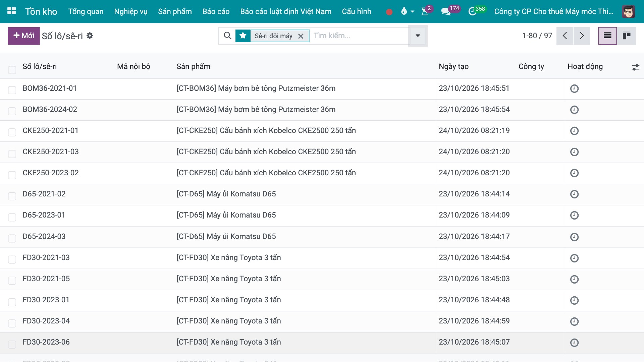644x362 pixels.
Task: Open the gear menu beside Số lô/sê-ri
Action: (x=90, y=36)
